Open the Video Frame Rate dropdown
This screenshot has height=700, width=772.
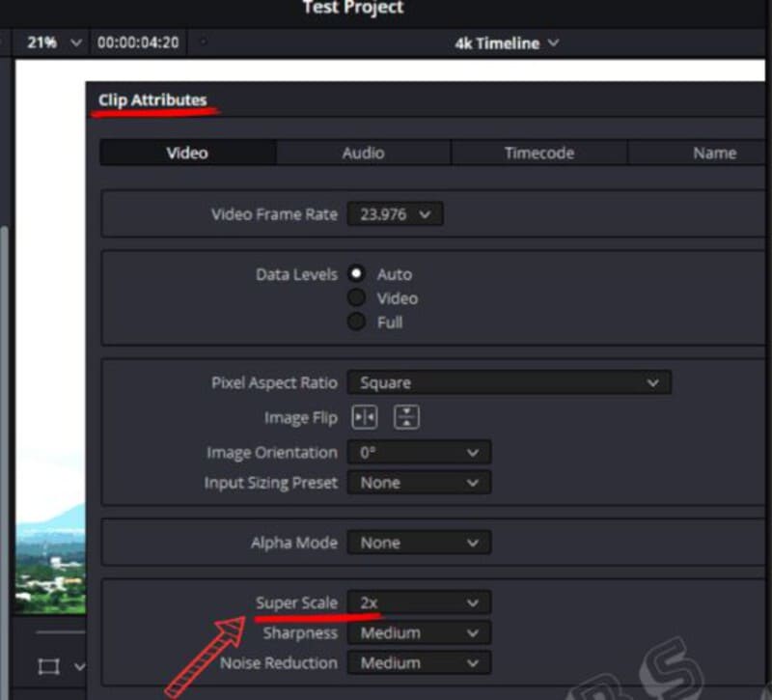tap(395, 214)
